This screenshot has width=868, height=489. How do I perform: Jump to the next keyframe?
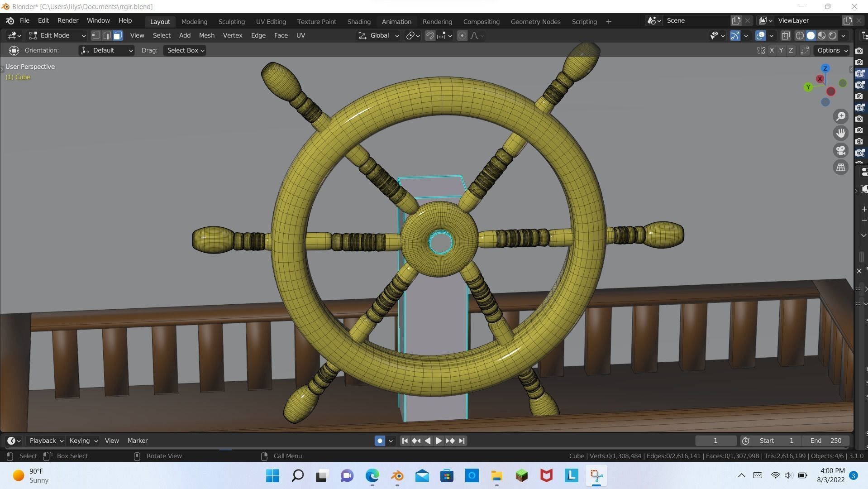point(450,441)
